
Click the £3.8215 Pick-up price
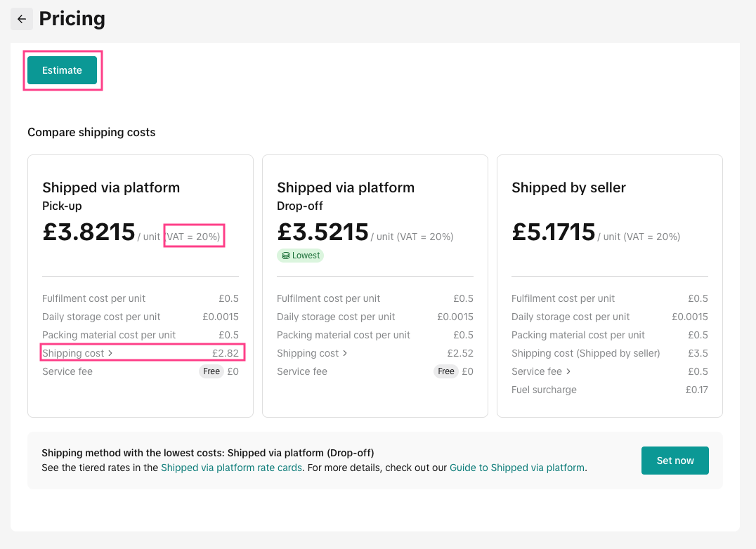pyautogui.click(x=89, y=232)
